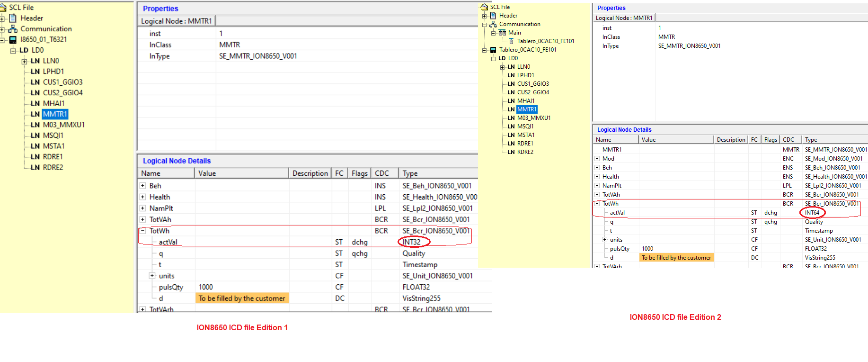The width and height of the screenshot is (868, 362).
Task: Click the INT64 type cell for actVal
Action: (x=812, y=213)
